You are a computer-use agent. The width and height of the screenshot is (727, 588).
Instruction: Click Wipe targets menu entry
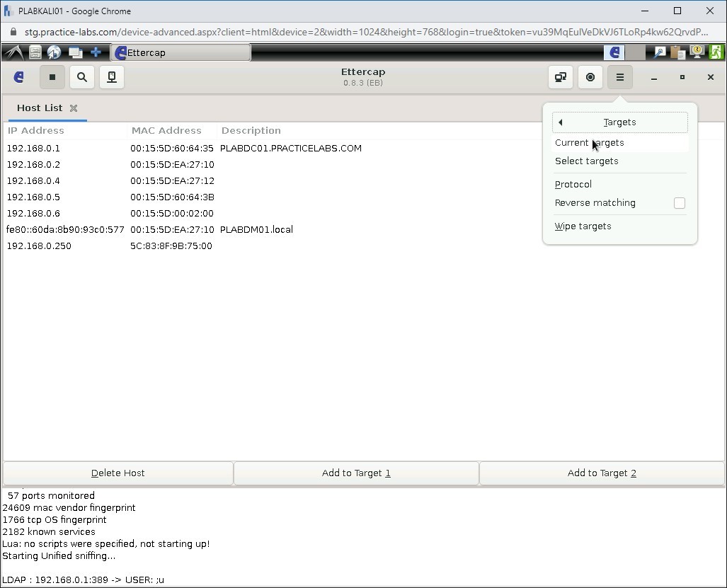pyautogui.click(x=581, y=226)
